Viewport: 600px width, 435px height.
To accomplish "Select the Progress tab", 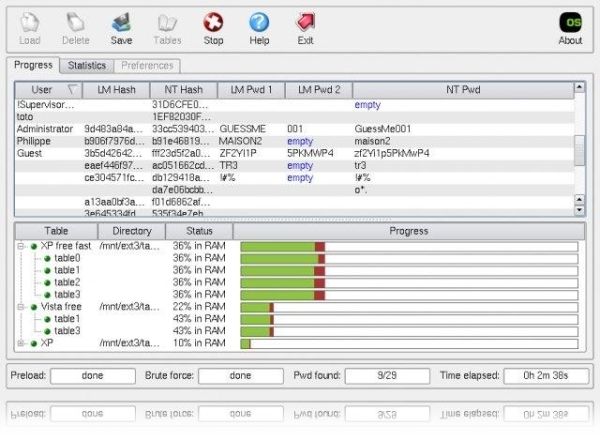I will [x=34, y=66].
